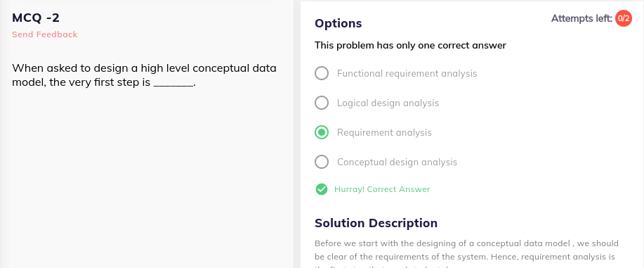Viewport: 644px width, 268px height.
Task: Click the 'Attempts left:' label
Action: [x=581, y=18]
